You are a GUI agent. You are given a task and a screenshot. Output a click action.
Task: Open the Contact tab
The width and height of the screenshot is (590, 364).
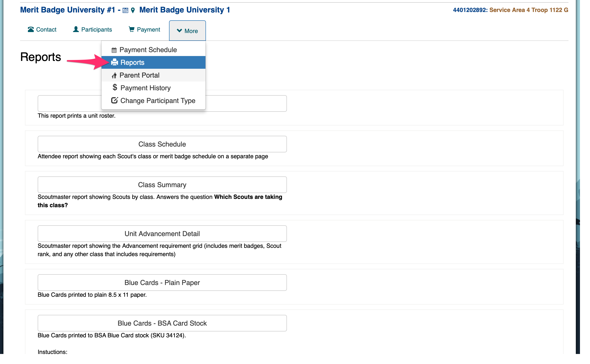tap(42, 30)
